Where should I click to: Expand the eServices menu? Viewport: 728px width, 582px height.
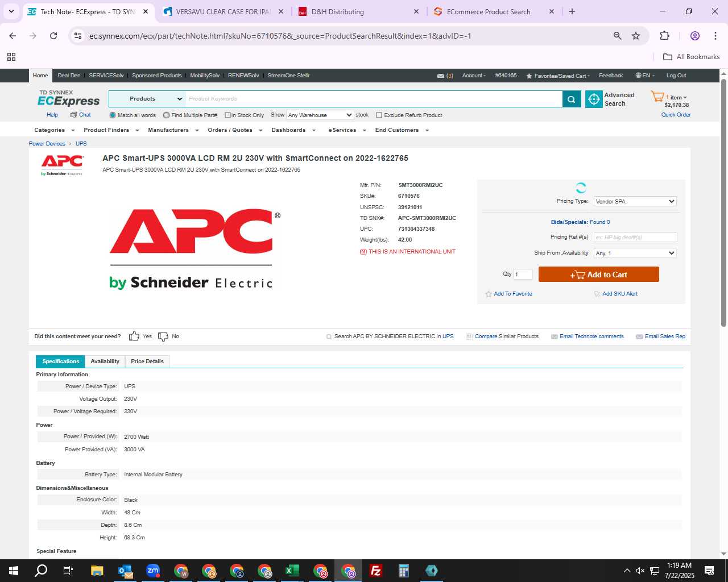346,130
